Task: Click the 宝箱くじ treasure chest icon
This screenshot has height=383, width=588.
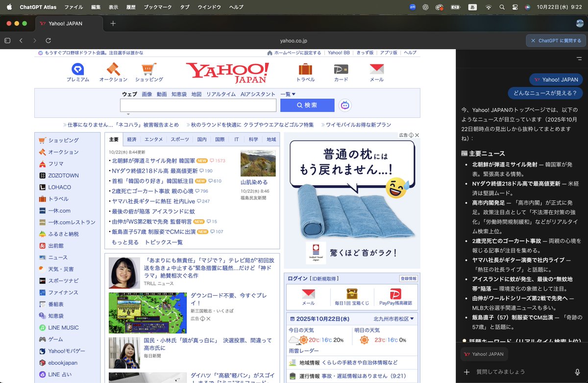Action: click(x=352, y=294)
